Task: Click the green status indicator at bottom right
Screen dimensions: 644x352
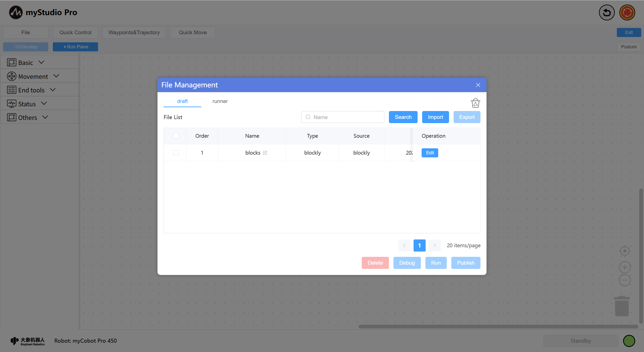Action: (x=629, y=341)
